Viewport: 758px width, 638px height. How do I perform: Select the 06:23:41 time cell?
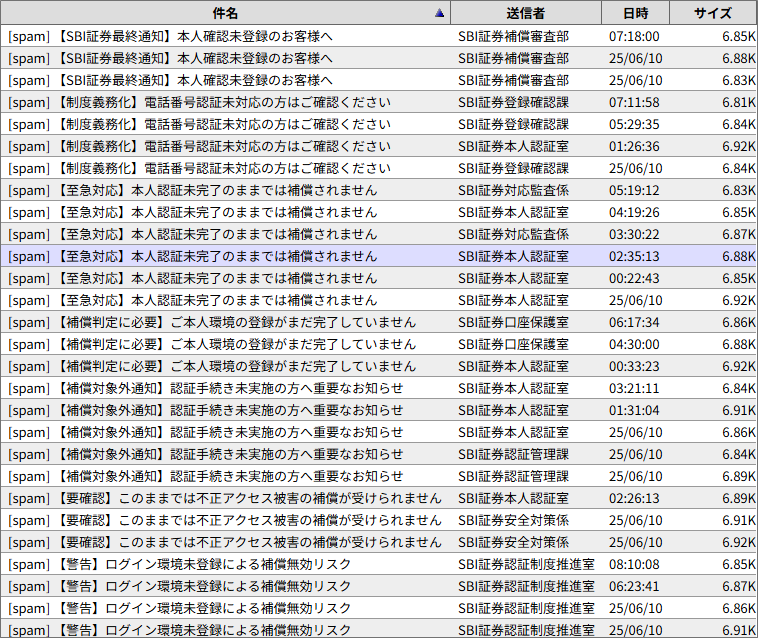click(634, 586)
